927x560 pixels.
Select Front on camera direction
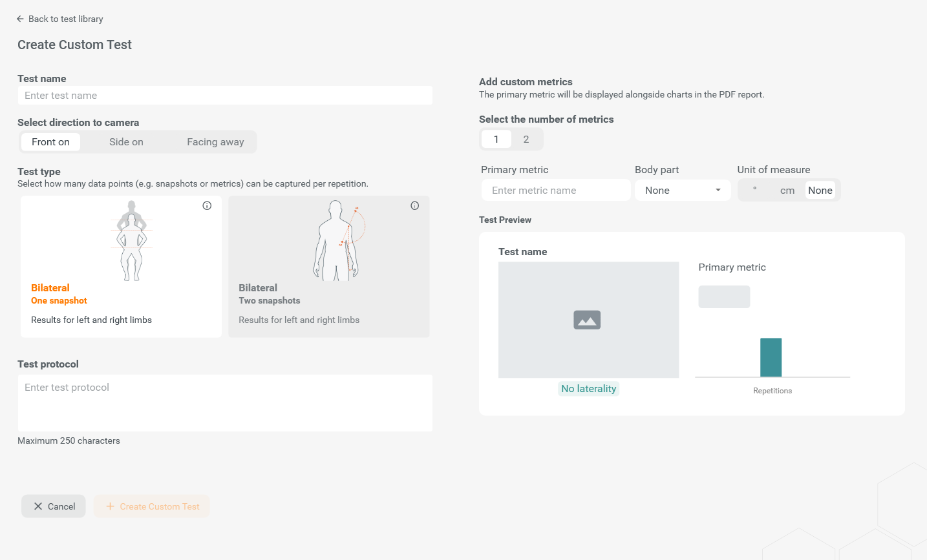pos(50,142)
